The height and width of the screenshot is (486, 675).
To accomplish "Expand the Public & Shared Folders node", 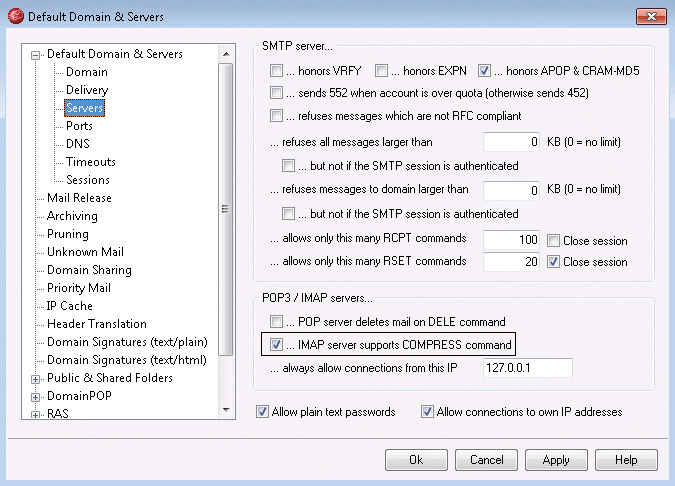I will tap(36, 379).
